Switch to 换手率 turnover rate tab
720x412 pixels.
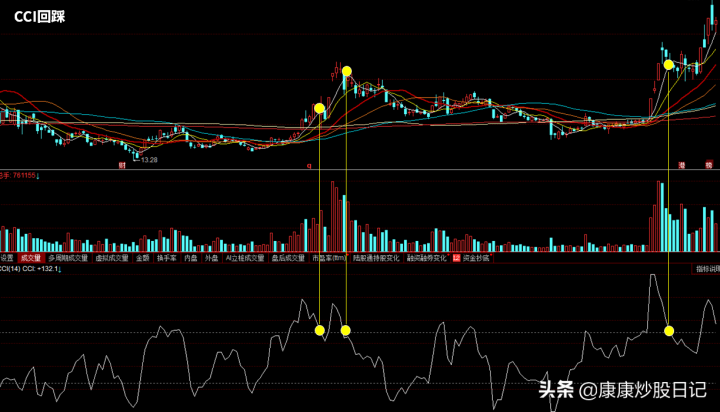tap(165, 257)
